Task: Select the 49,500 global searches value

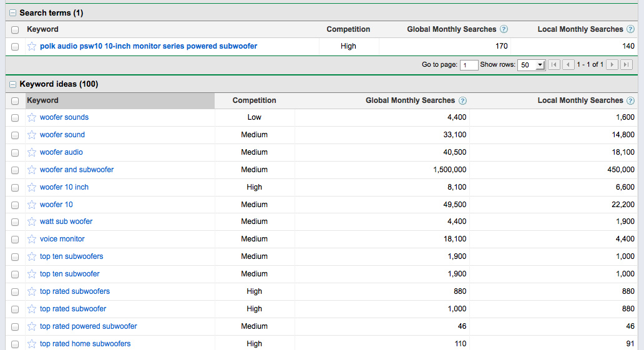Action: [x=455, y=205]
